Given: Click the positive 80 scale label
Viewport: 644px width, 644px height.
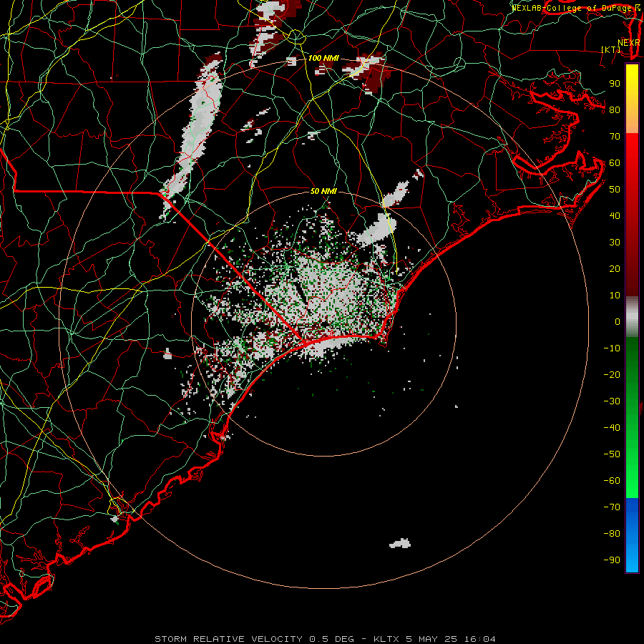Looking at the screenshot, I should 615,110.
